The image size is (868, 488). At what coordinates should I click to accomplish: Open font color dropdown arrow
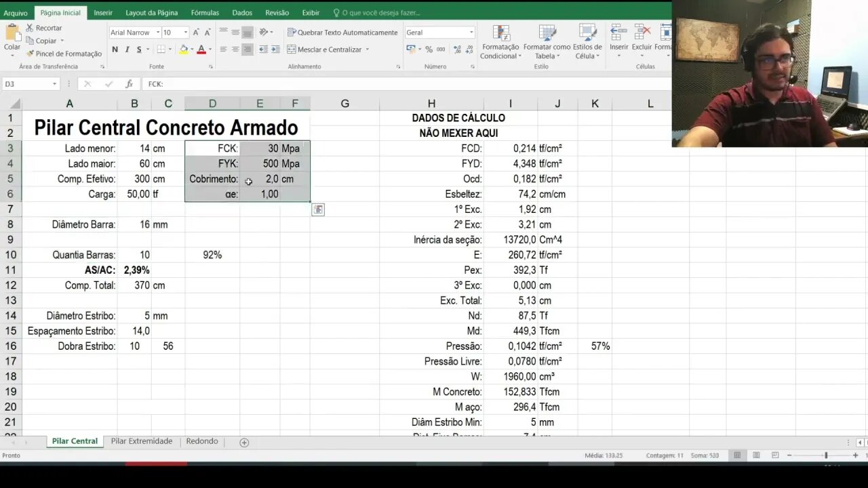pyautogui.click(x=209, y=49)
